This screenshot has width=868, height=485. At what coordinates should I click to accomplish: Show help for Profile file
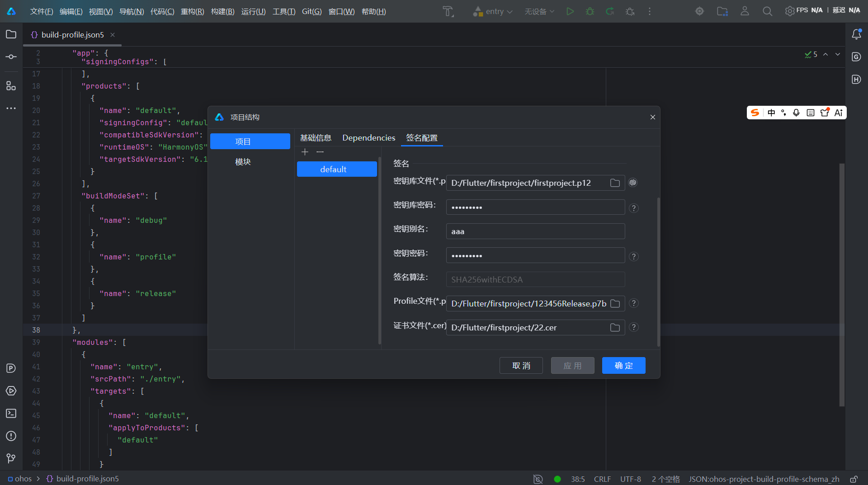[x=634, y=303]
